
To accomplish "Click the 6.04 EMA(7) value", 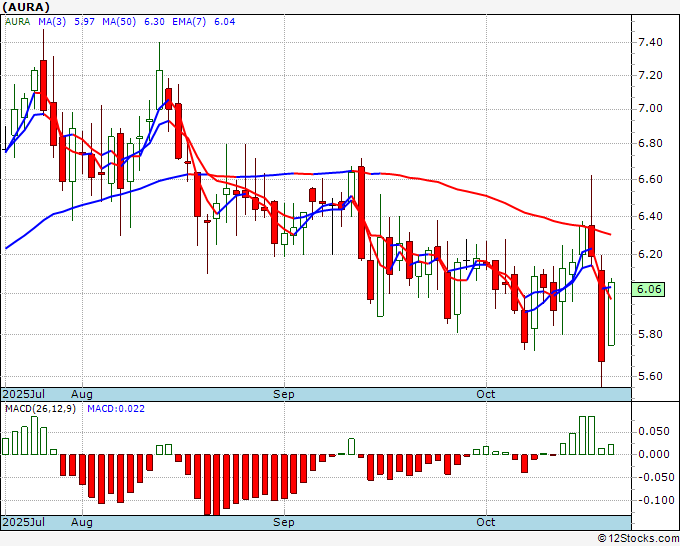I will point(225,22).
